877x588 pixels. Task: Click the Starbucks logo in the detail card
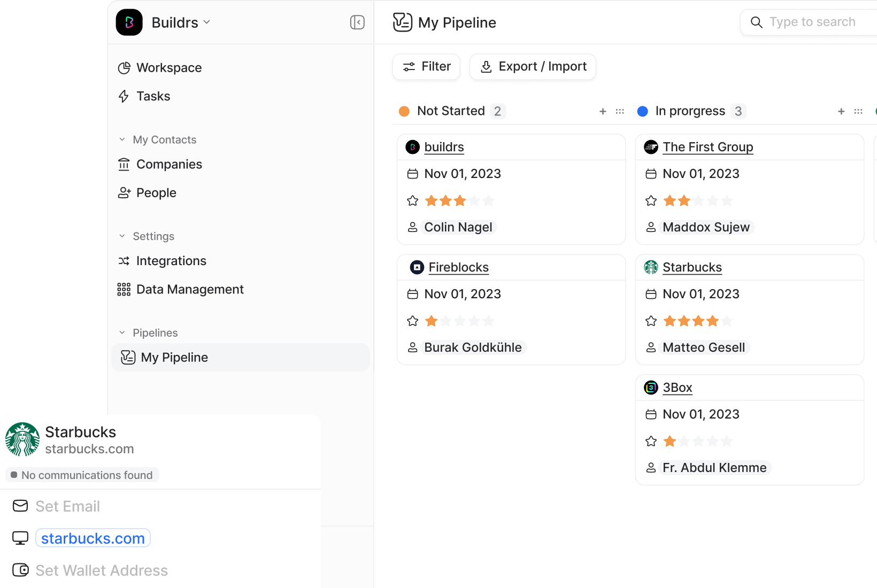[x=22, y=439]
